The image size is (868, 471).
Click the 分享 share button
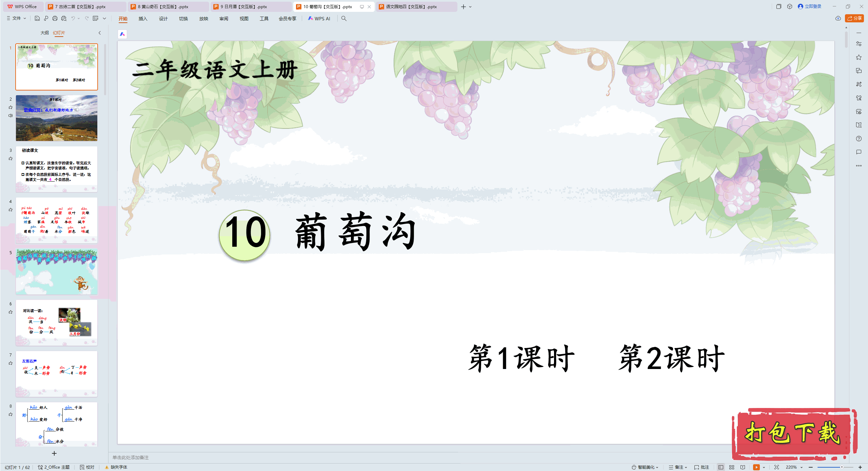(x=854, y=19)
